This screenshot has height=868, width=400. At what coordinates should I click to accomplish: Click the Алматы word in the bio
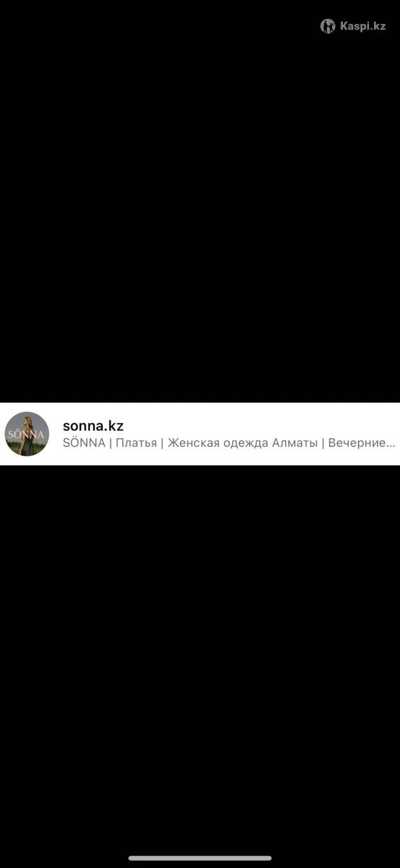point(294,443)
